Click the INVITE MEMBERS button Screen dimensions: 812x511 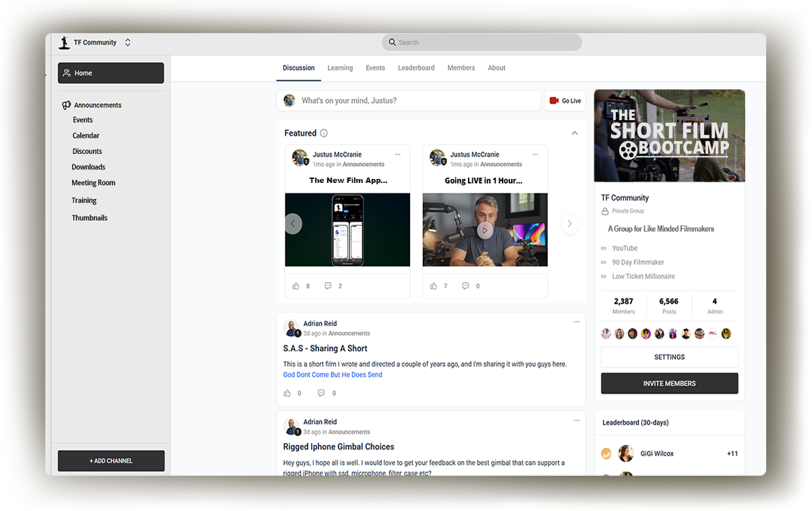click(x=669, y=383)
